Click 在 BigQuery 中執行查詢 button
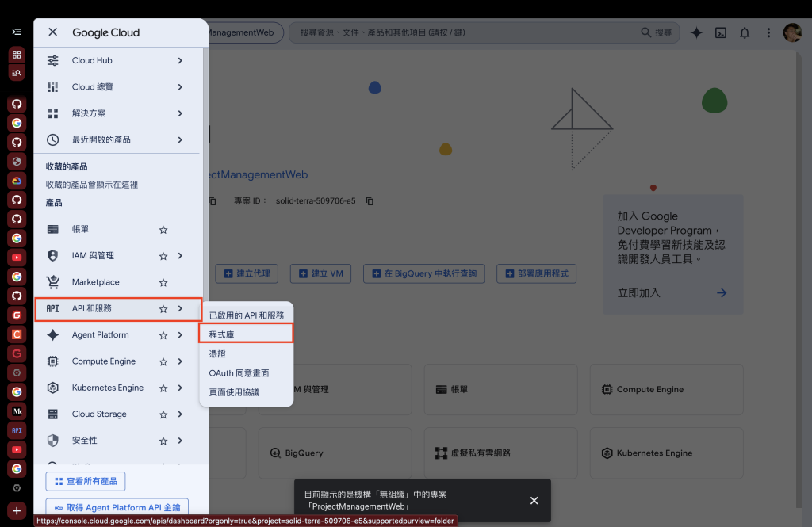Screen dimensions: 812x527 point(423,273)
